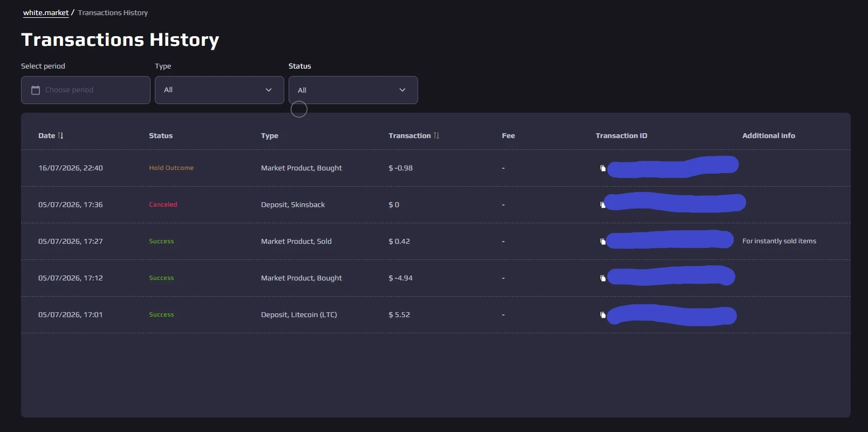
Task: Click the Choose period date field
Action: tap(86, 90)
